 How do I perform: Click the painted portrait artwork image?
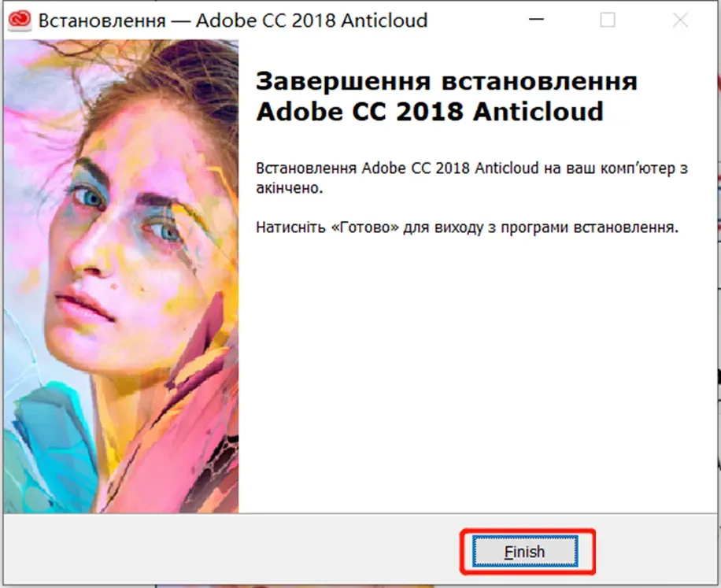(x=120, y=276)
